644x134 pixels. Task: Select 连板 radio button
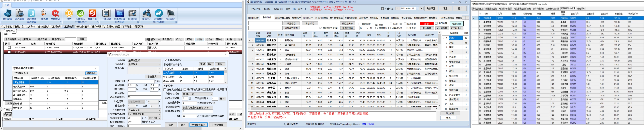tap(377, 25)
